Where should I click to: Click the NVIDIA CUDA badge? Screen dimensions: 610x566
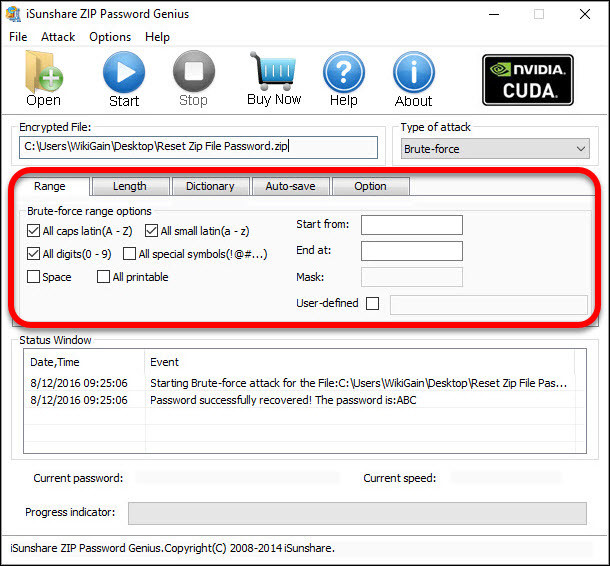click(528, 80)
